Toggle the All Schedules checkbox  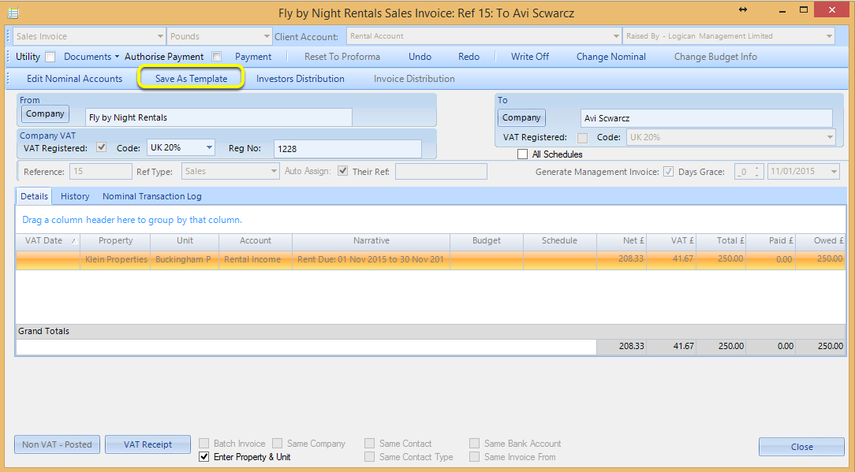point(522,154)
